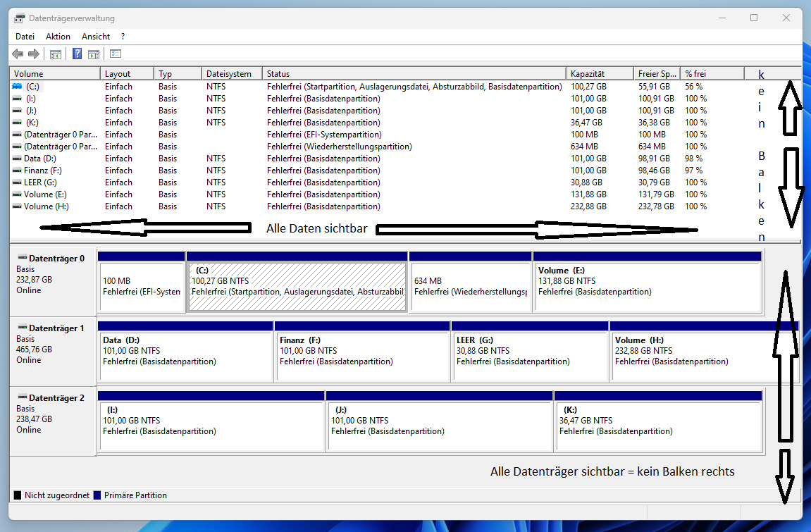This screenshot has width=811, height=532.
Task: Open the Datei menu
Action: [25, 37]
